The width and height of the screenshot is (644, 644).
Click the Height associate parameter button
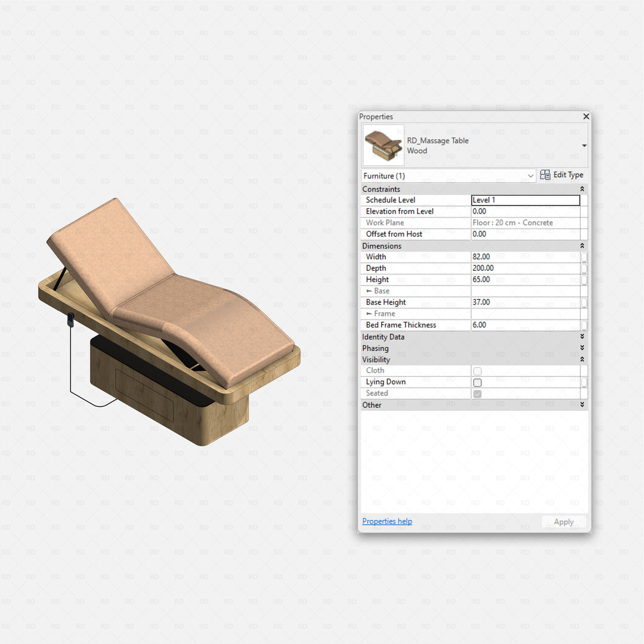coord(584,280)
